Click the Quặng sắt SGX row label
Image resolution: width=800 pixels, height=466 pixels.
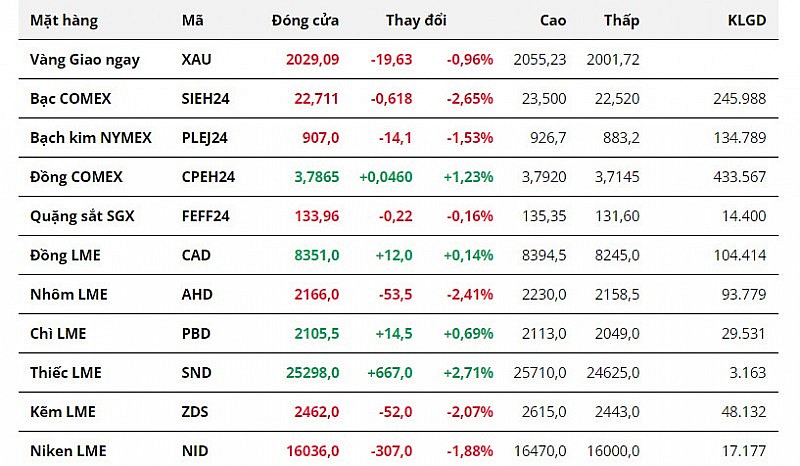click(x=82, y=216)
